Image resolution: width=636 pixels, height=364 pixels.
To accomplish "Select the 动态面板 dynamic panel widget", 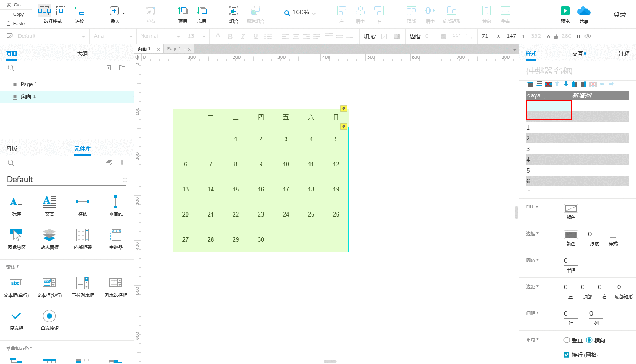I will (x=49, y=239).
